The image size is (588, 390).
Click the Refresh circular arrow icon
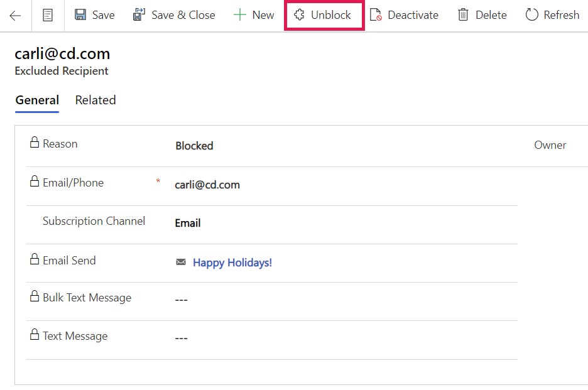tap(531, 14)
